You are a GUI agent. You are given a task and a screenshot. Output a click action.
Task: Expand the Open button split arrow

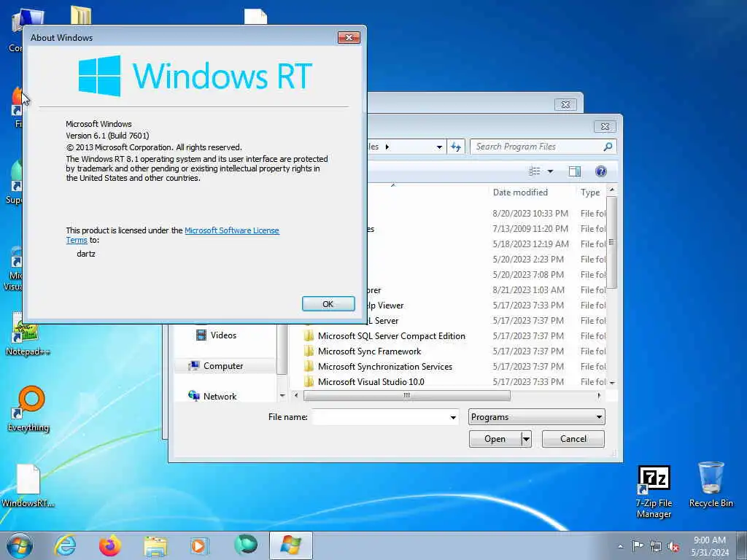526,438
